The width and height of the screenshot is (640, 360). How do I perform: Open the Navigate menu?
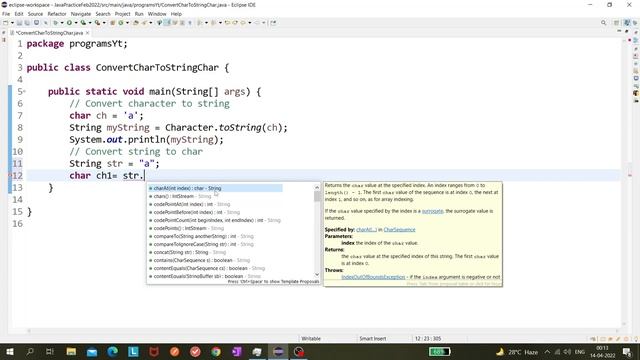click(81, 14)
